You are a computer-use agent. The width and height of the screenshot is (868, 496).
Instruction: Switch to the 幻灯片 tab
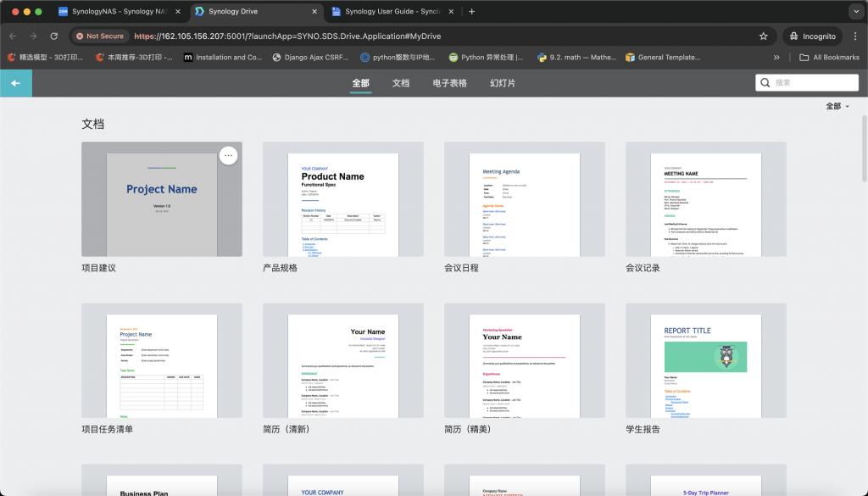point(503,83)
